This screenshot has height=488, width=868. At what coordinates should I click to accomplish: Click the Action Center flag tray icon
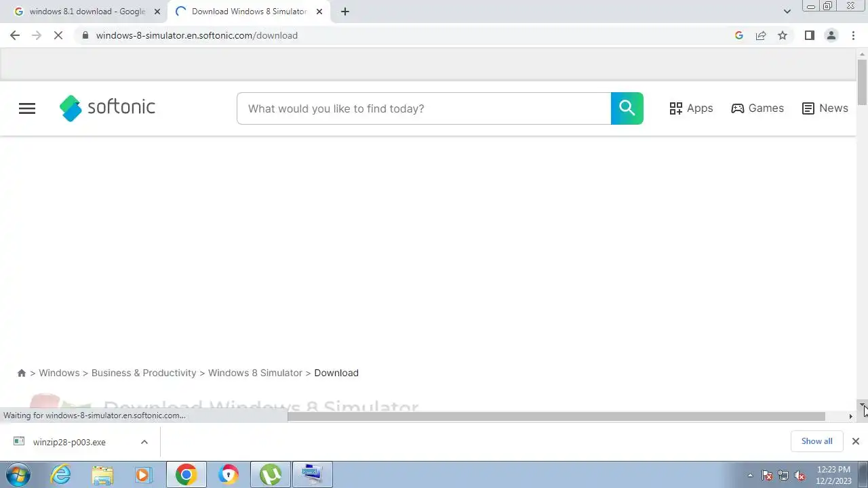click(767, 475)
